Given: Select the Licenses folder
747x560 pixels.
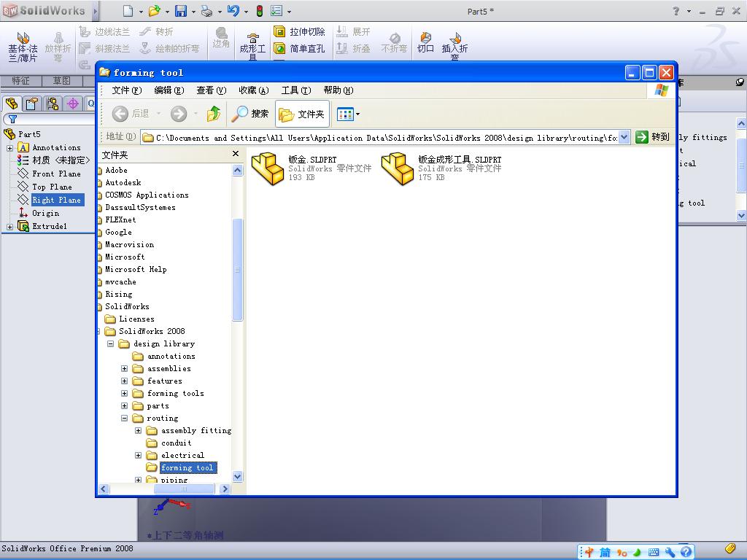Looking at the screenshot, I should (x=130, y=319).
